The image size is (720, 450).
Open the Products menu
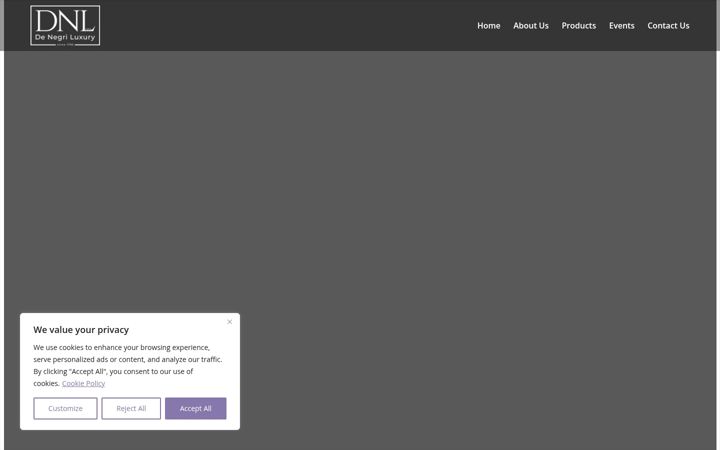(579, 26)
